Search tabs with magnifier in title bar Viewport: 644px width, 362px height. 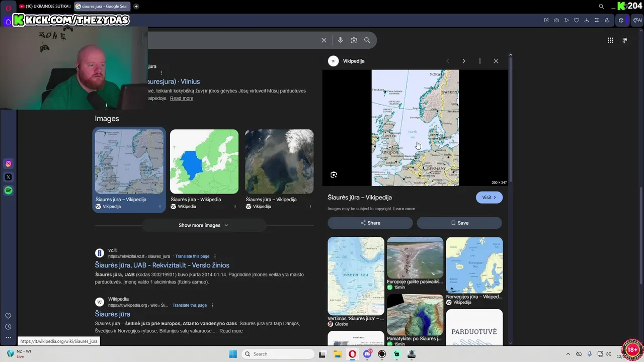(601, 7)
